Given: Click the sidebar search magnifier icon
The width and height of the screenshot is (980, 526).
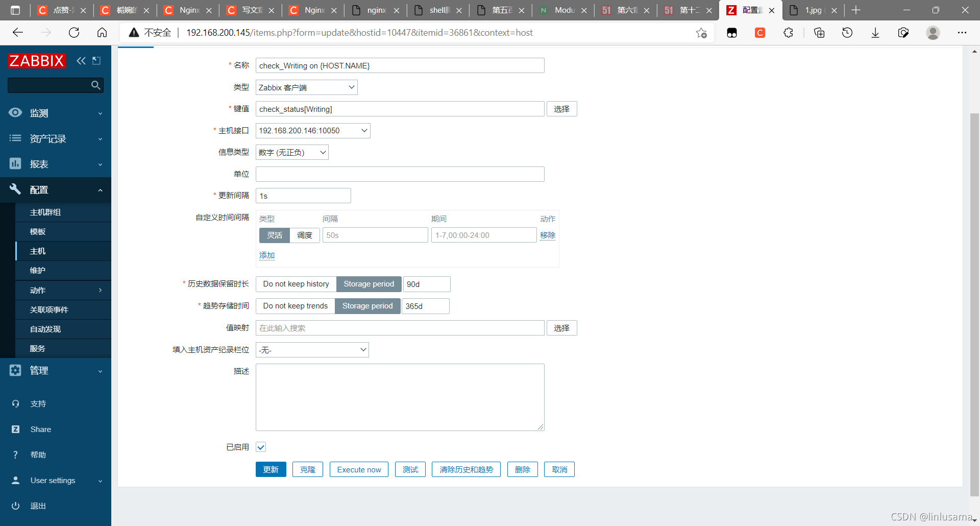Looking at the screenshot, I should click(95, 85).
